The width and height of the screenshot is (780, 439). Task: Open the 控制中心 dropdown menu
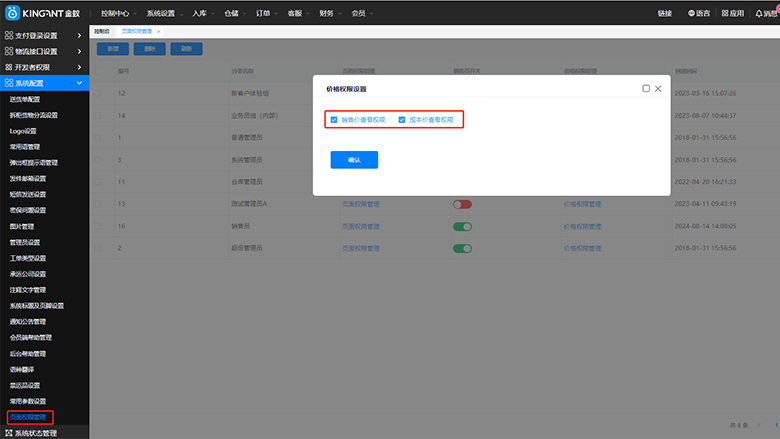click(118, 13)
